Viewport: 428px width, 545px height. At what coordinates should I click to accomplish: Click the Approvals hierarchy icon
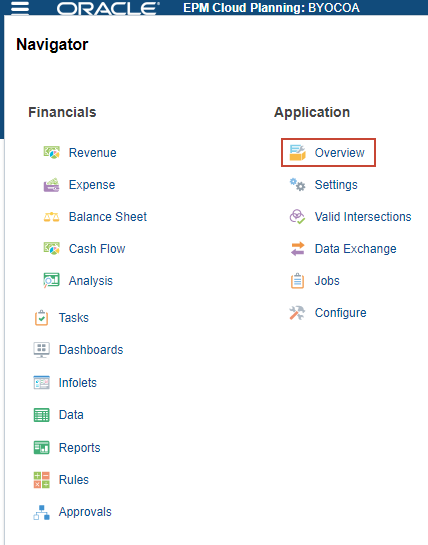click(41, 512)
